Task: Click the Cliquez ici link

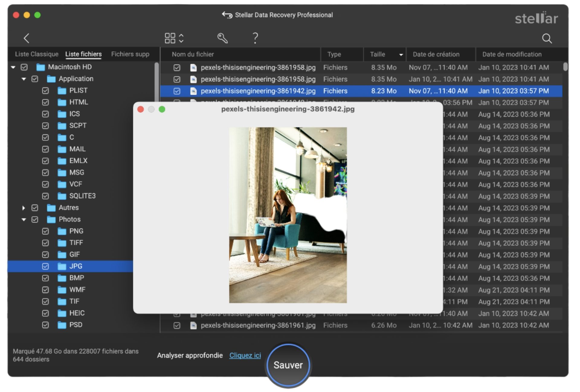Action: tap(245, 355)
